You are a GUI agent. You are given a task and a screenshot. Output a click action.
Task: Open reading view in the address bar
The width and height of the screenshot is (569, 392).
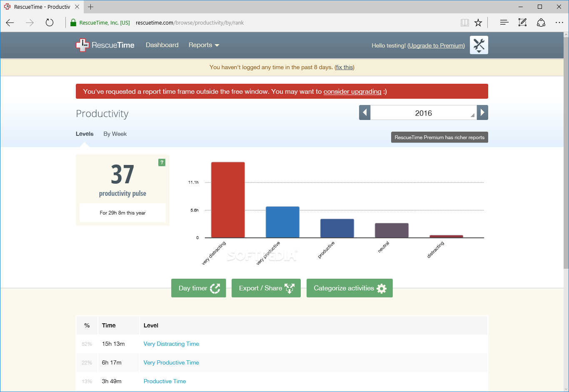[465, 22]
